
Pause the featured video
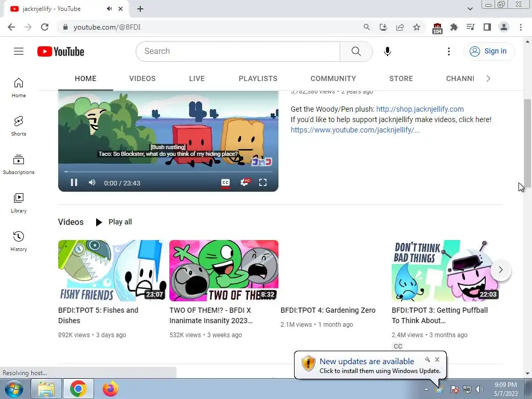(x=74, y=182)
